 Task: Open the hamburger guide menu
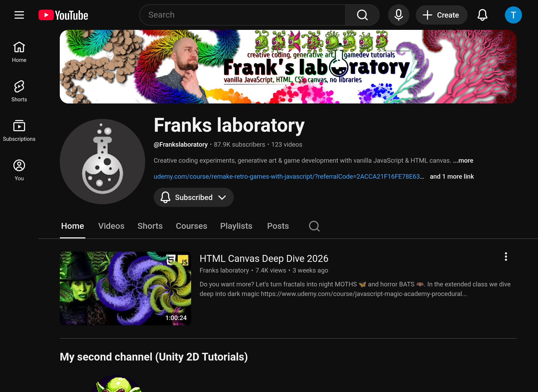[x=19, y=15]
